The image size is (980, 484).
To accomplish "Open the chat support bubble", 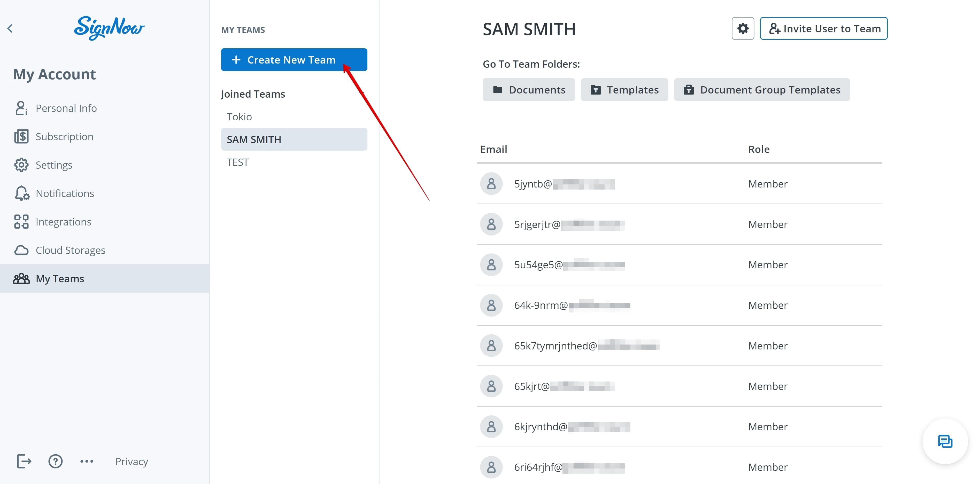I will [x=945, y=441].
